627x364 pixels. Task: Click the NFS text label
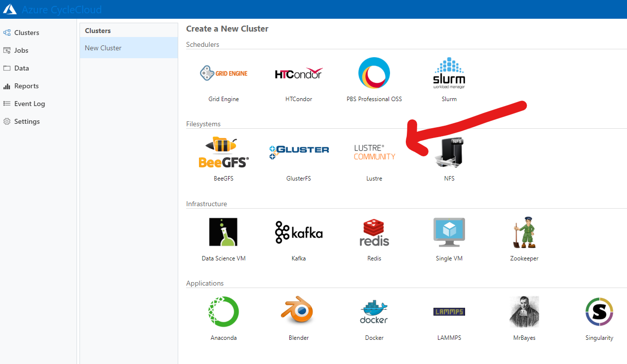pos(449,179)
